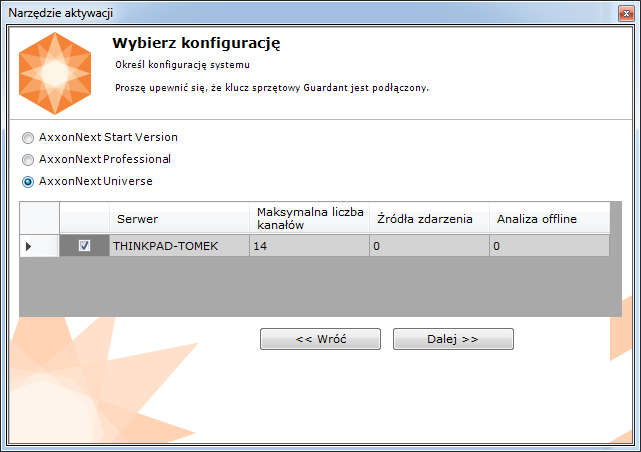Click the Wybierz konfigurację heading
This screenshot has width=641, height=452.
pyautogui.click(x=196, y=43)
